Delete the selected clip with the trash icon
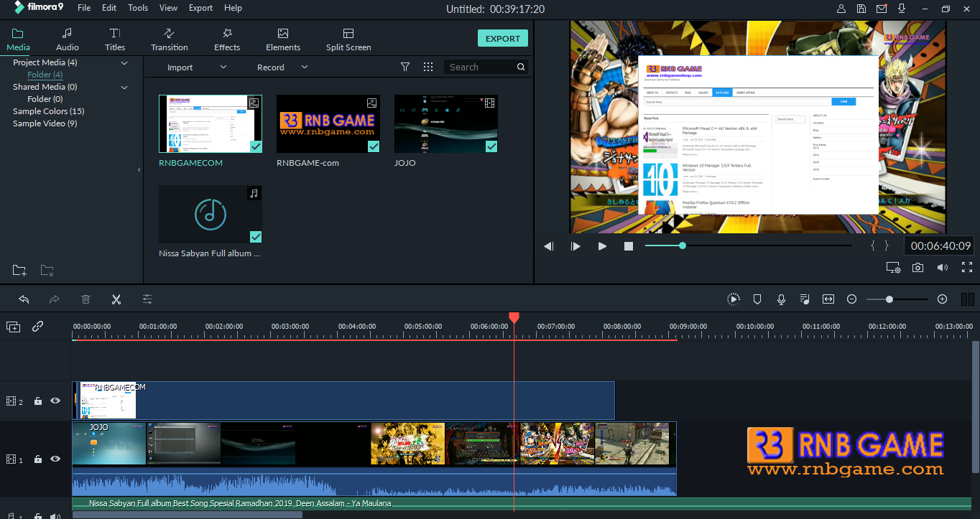The height and width of the screenshot is (519, 980). point(85,299)
